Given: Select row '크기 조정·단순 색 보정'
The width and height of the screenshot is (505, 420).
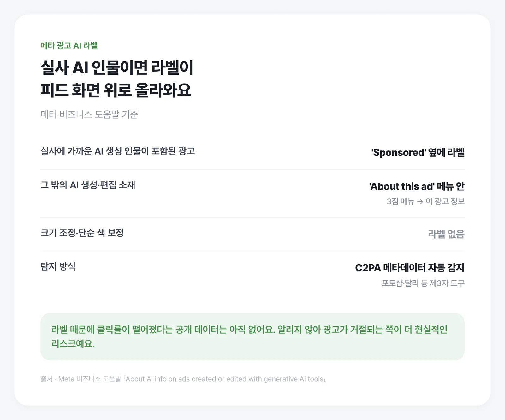Looking at the screenshot, I should pos(252,234).
